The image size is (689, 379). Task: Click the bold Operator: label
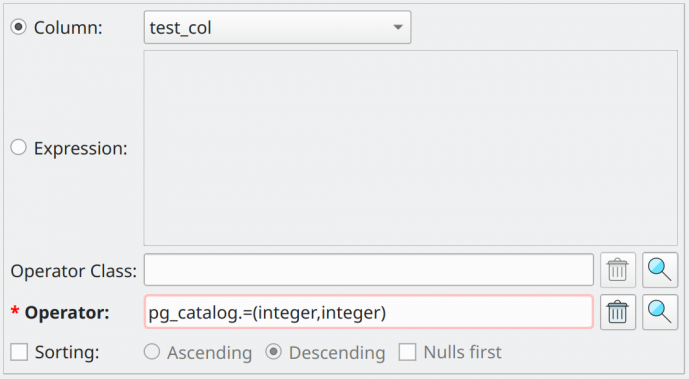pyautogui.click(x=67, y=313)
